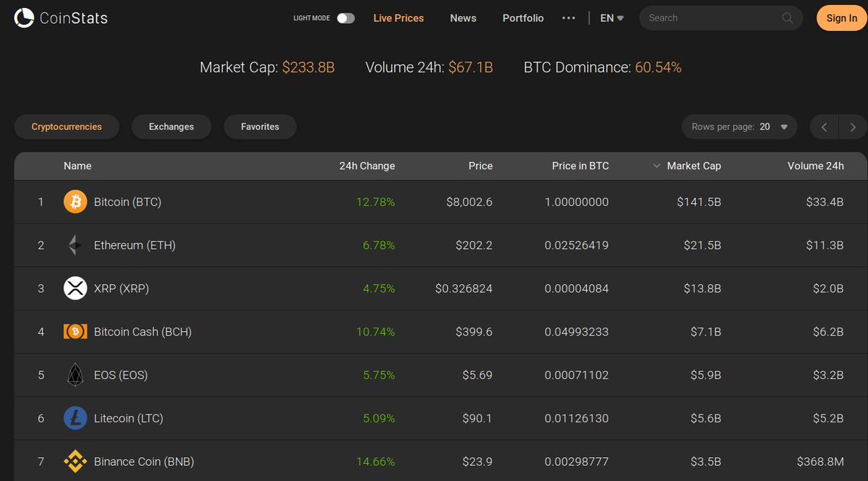868x481 pixels.
Task: Open Rows per page dropdown
Action: 739,127
